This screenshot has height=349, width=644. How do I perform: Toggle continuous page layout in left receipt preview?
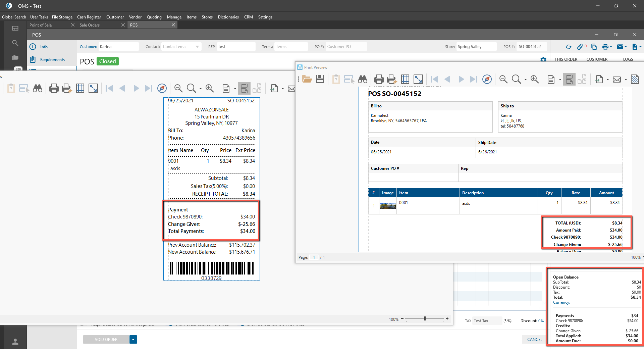[x=244, y=88]
